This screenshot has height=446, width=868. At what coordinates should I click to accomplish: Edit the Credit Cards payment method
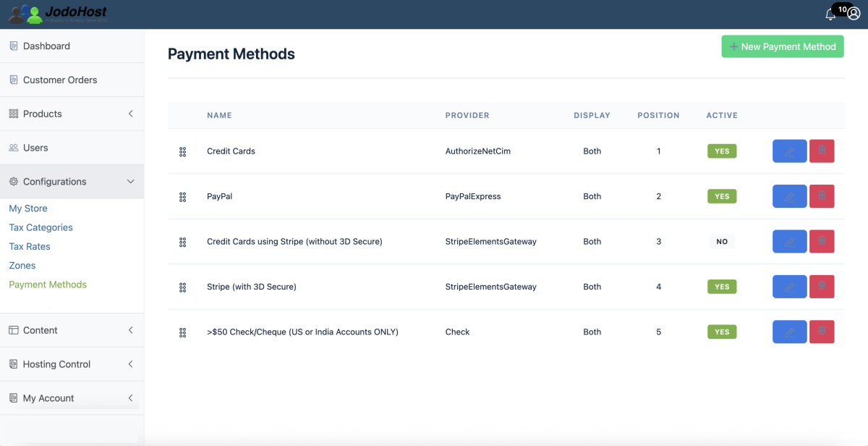(x=790, y=151)
